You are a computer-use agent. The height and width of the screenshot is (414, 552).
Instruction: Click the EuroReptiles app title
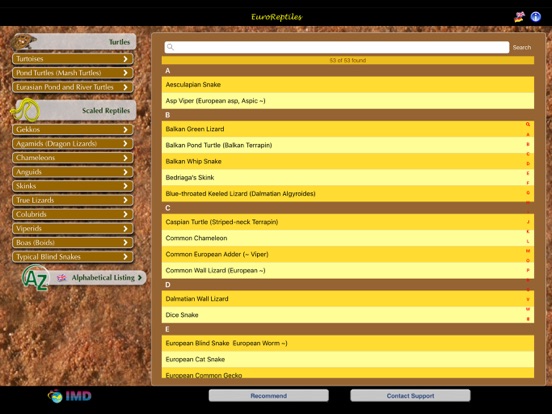(x=277, y=17)
